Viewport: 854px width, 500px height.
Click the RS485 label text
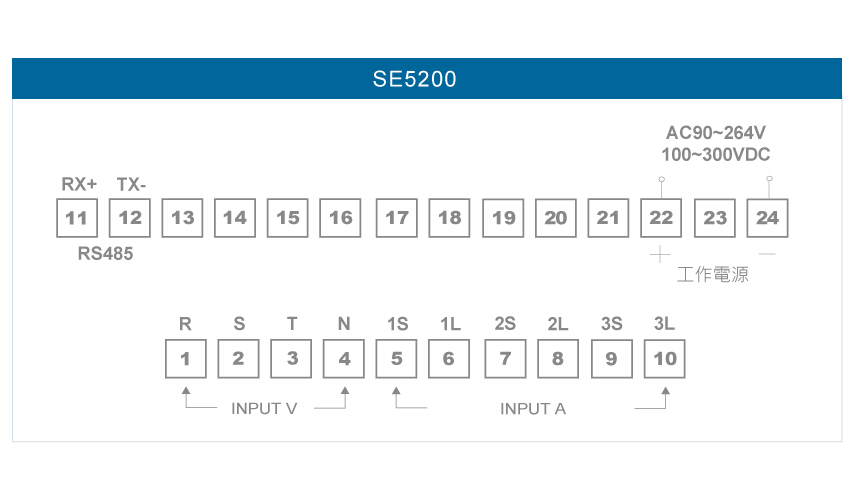click(105, 253)
